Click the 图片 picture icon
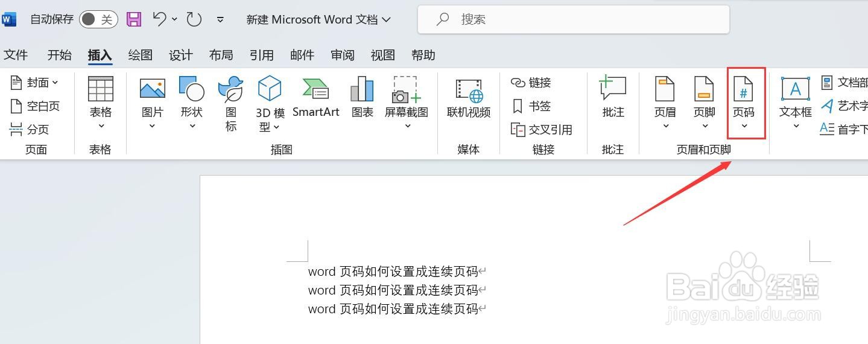 coord(153,89)
